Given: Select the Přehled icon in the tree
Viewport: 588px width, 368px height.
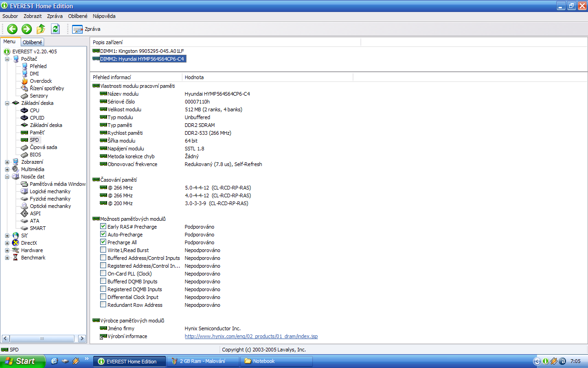Looking at the screenshot, I should 25,66.
